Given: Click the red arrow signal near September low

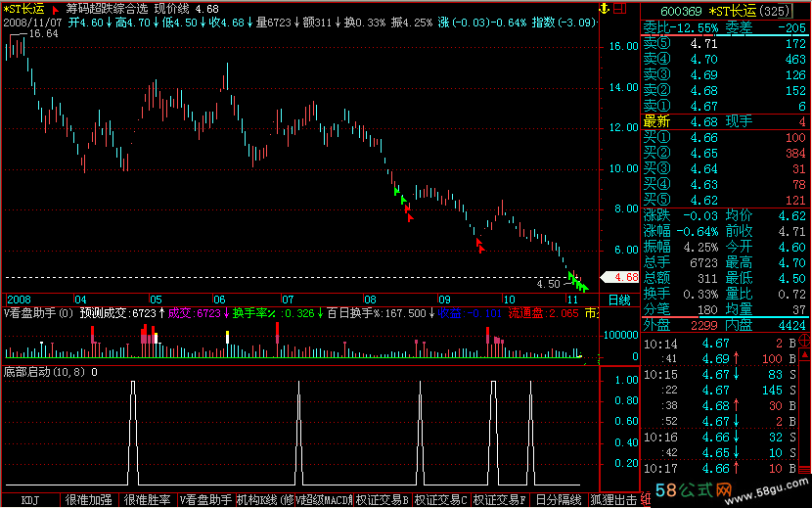Looking at the screenshot, I should pos(480,245).
